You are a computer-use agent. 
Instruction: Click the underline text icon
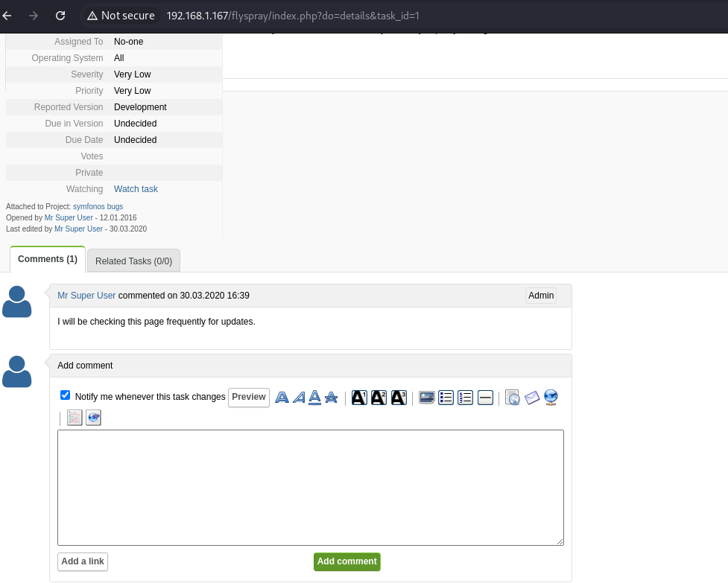coord(315,398)
